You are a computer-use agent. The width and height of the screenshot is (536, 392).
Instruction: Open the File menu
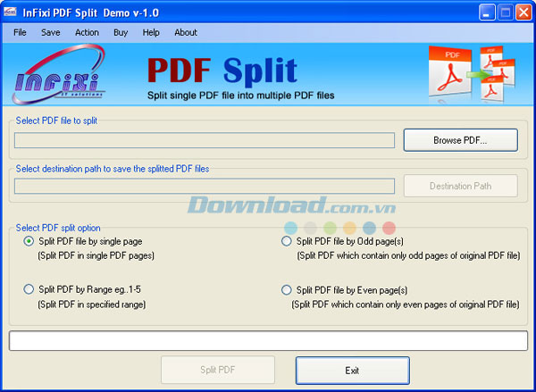click(21, 32)
